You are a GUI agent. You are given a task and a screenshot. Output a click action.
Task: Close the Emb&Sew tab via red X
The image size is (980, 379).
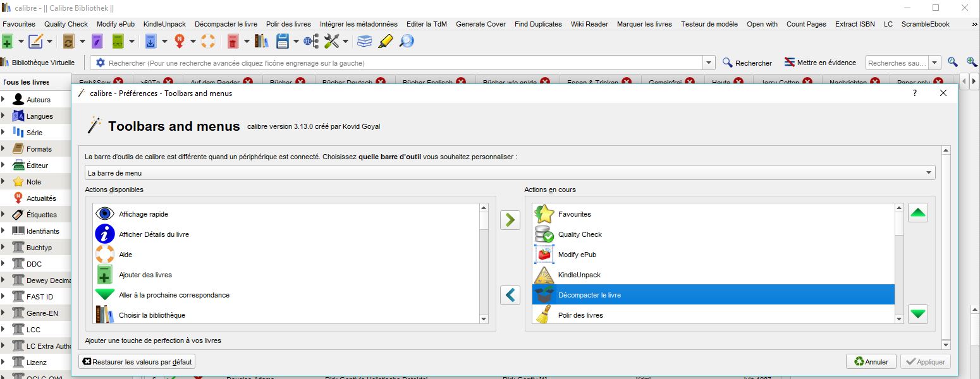tap(118, 82)
